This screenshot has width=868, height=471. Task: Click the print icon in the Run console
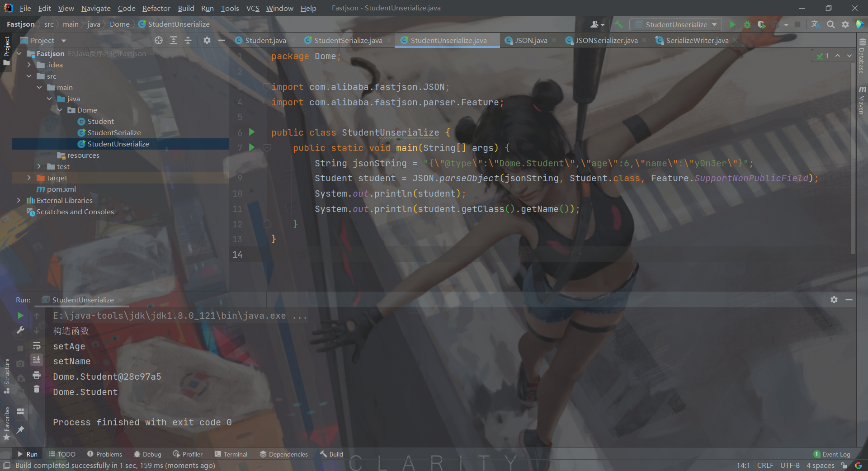pyautogui.click(x=37, y=375)
